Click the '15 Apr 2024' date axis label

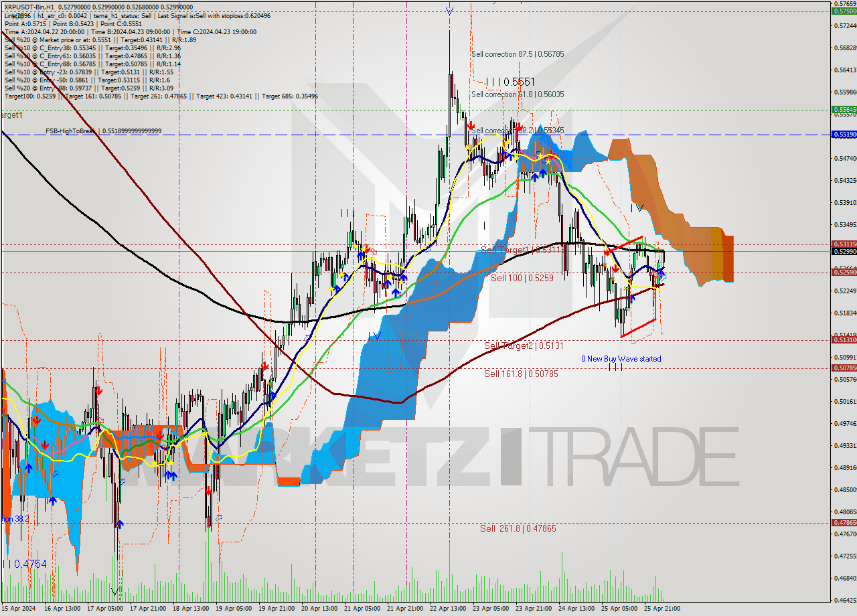17,609
